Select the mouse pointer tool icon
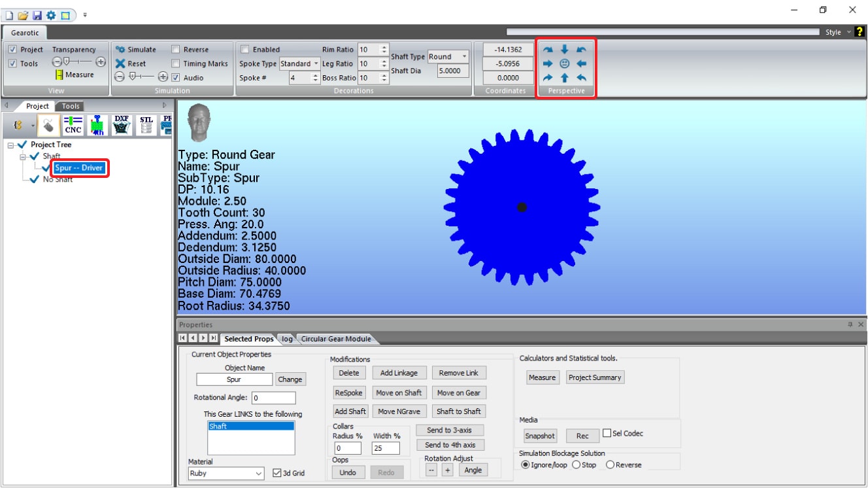This screenshot has width=868, height=488. click(48, 124)
